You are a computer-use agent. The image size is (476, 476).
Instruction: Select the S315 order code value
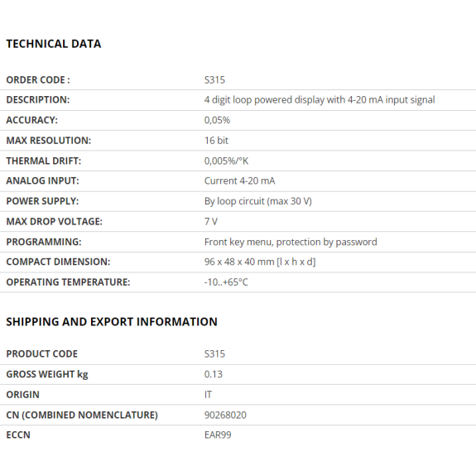coord(214,80)
